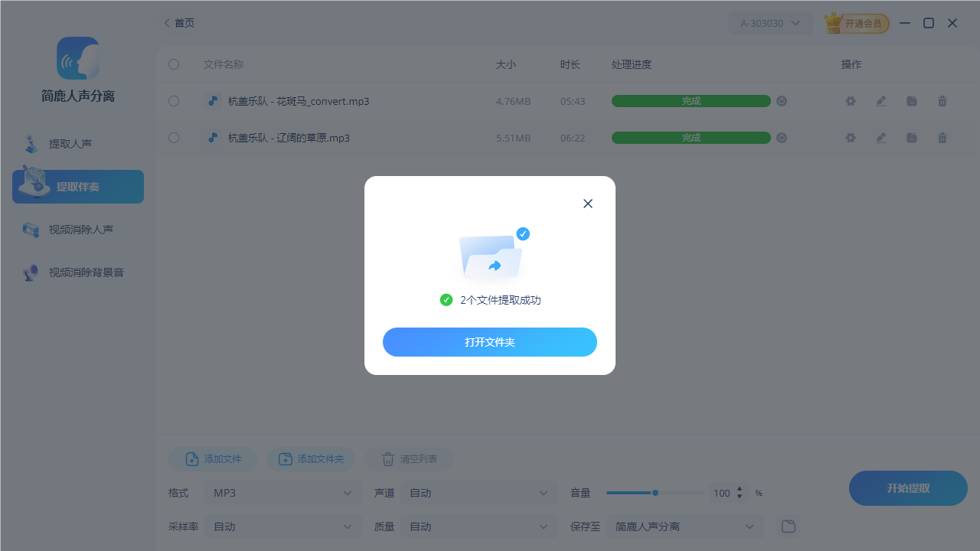Open the A-303030 account menu
Image resolution: width=980 pixels, height=551 pixels.
[770, 22]
